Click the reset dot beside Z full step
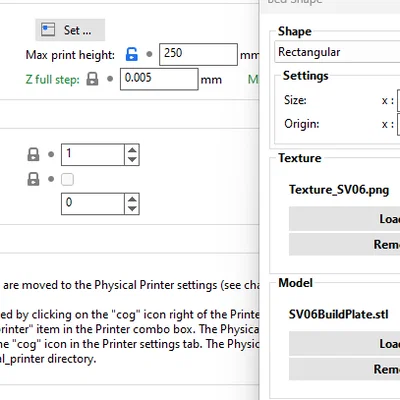Screen dimensions: 400x400 pos(110,79)
